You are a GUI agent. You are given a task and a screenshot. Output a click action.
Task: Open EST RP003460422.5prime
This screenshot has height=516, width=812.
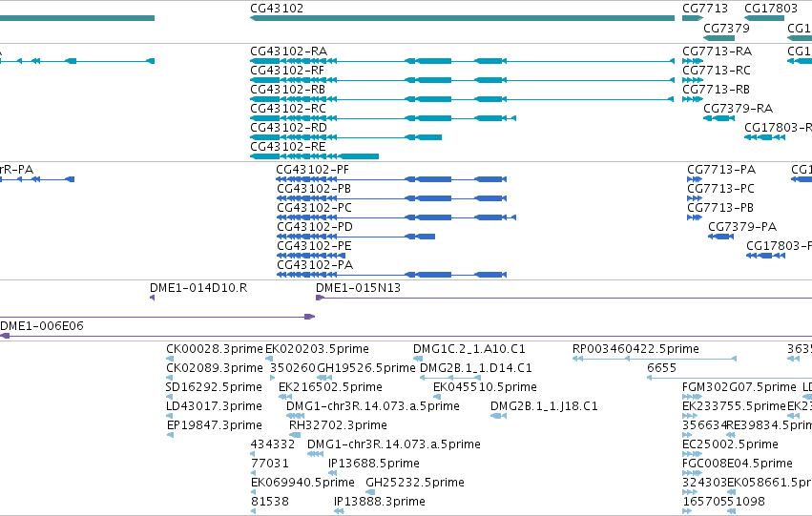pyautogui.click(x=635, y=349)
